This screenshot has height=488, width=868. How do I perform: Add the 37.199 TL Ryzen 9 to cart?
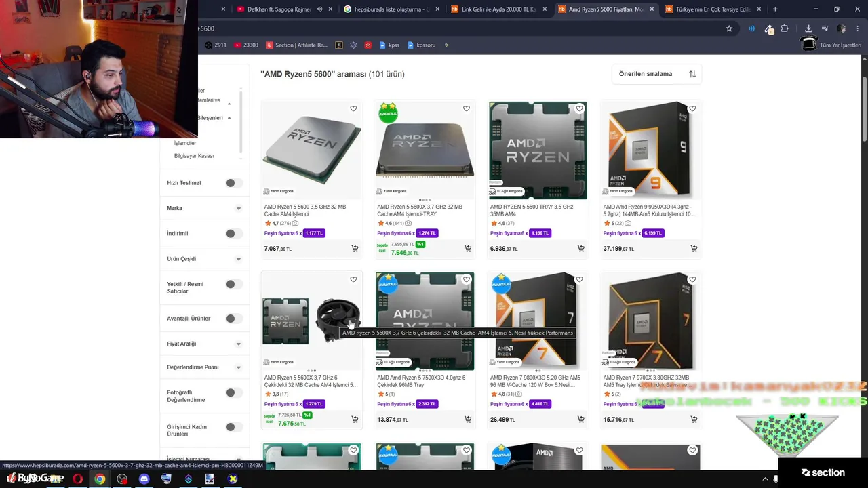[694, 249]
